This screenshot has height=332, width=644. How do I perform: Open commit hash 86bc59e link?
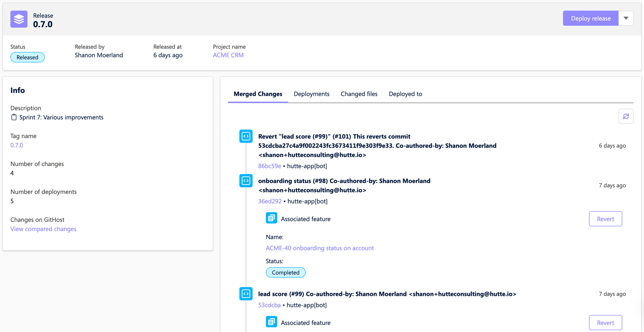click(269, 166)
